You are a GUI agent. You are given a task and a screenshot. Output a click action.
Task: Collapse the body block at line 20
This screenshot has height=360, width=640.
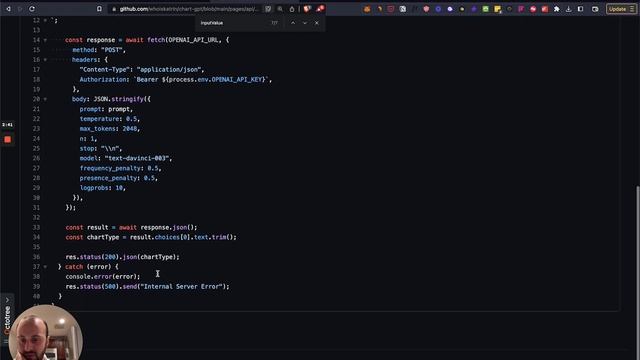[45, 99]
